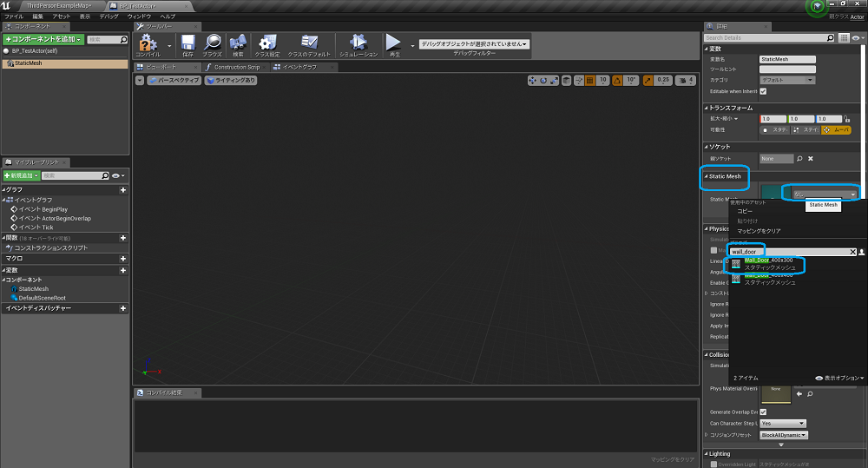Open the アセット menu
The height and width of the screenshot is (468, 868).
pos(61,16)
